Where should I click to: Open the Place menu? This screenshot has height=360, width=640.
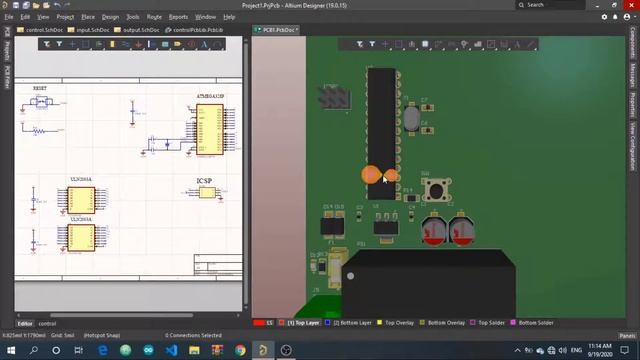tap(88, 17)
